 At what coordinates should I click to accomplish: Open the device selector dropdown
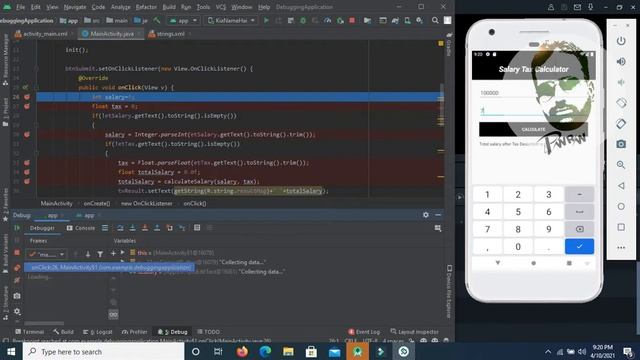231,20
